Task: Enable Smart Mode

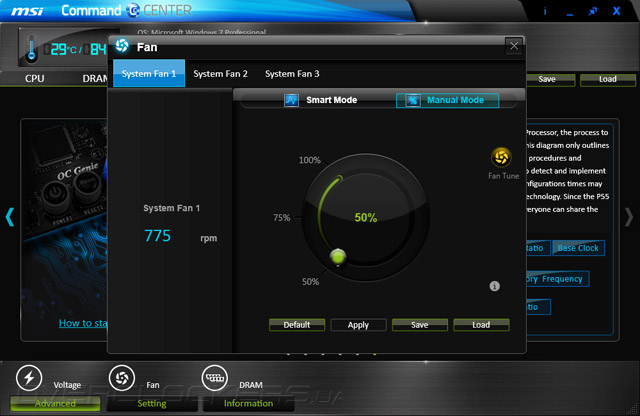Action: 321,100
